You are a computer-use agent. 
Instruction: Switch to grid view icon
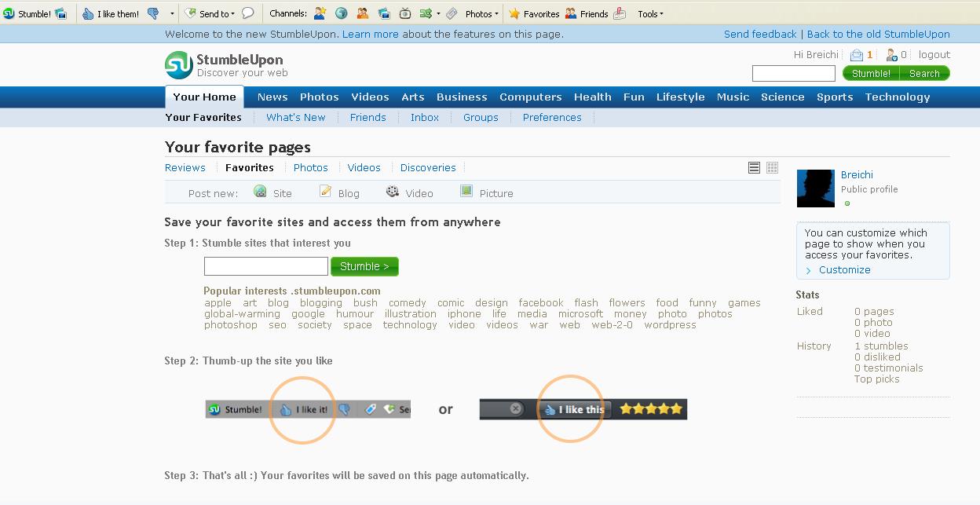(772, 167)
